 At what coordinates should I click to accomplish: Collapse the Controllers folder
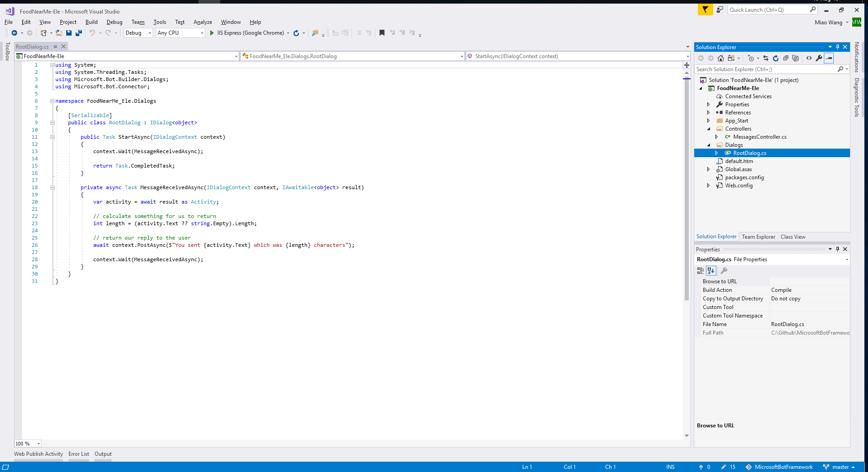(709, 129)
